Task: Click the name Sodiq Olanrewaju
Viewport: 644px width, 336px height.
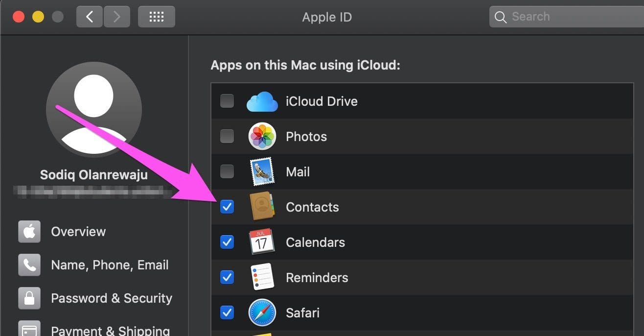Action: coord(94,175)
